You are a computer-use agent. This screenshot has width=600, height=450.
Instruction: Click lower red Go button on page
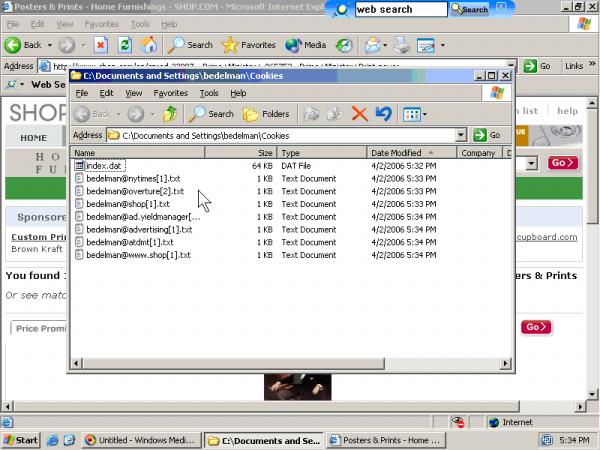click(x=536, y=327)
